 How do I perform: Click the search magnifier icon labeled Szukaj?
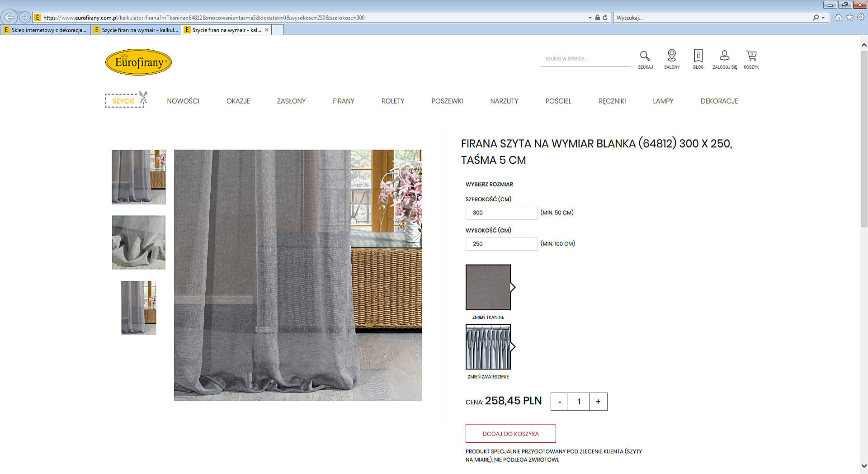point(645,56)
